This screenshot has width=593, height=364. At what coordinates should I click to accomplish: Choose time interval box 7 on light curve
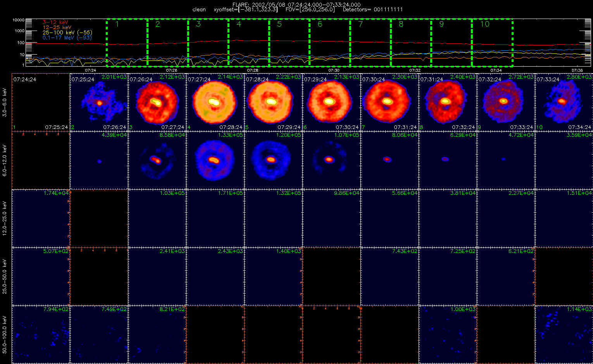(371, 43)
